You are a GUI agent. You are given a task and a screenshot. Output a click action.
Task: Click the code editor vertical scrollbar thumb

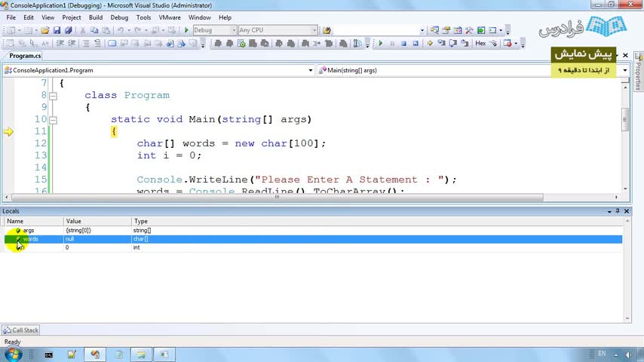point(625,120)
